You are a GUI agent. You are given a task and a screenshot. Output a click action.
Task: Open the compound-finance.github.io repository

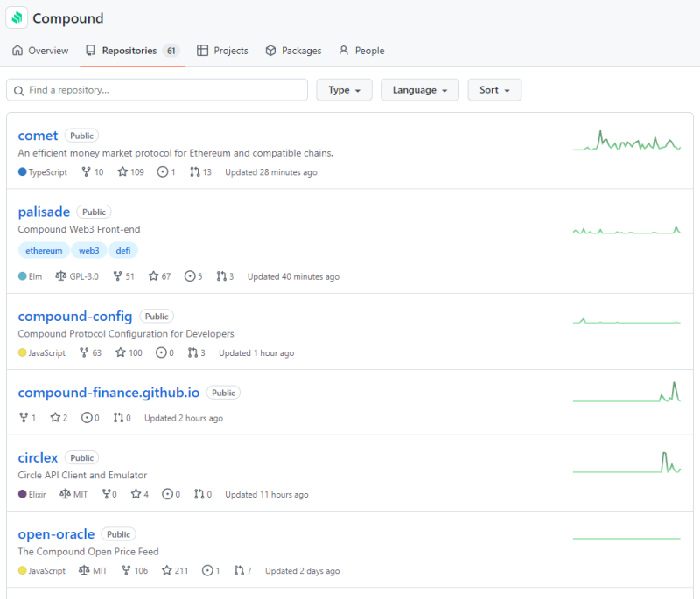coord(108,393)
